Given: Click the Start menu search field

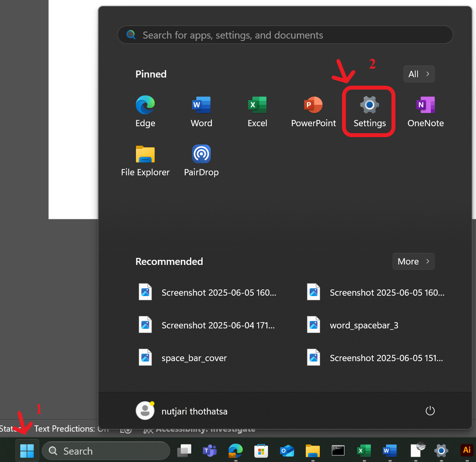Looking at the screenshot, I should coord(285,35).
